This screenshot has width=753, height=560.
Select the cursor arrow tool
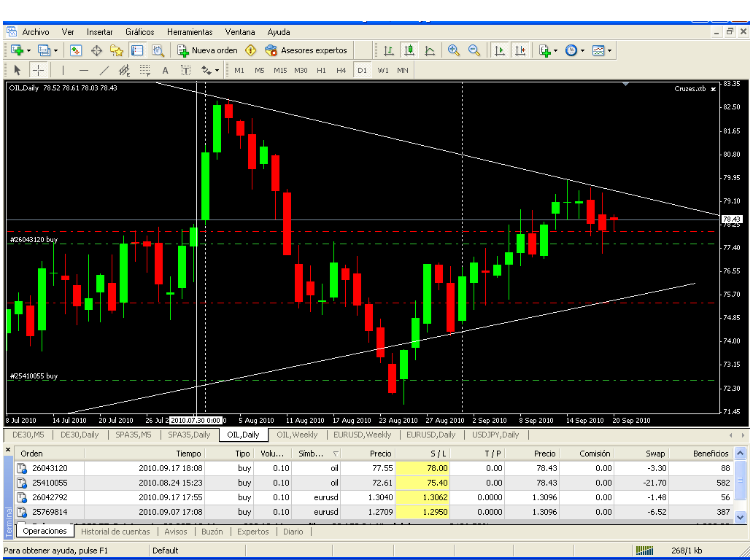click(x=18, y=71)
